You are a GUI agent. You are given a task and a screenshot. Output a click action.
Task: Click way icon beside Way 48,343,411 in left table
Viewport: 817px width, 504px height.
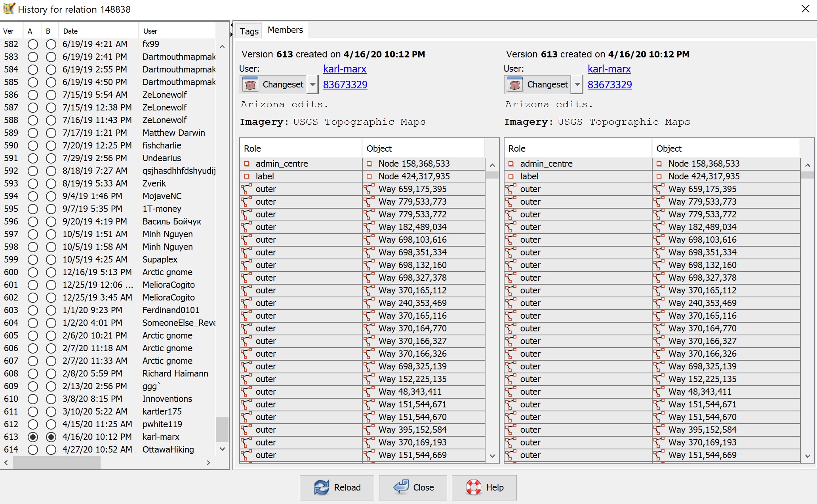point(369,392)
